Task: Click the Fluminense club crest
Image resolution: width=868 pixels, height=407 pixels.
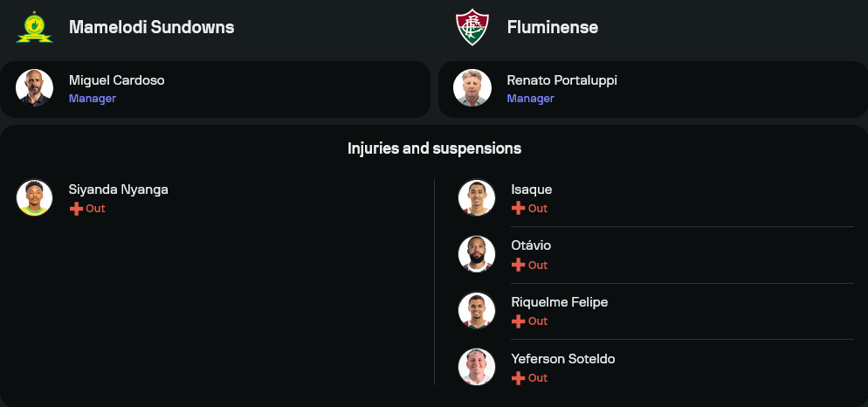Action: 472,27
